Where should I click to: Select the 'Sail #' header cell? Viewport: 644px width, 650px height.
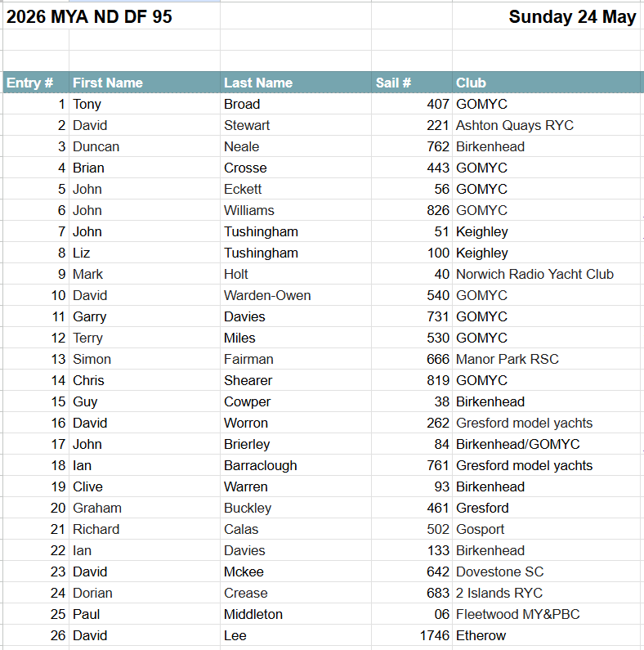click(394, 83)
